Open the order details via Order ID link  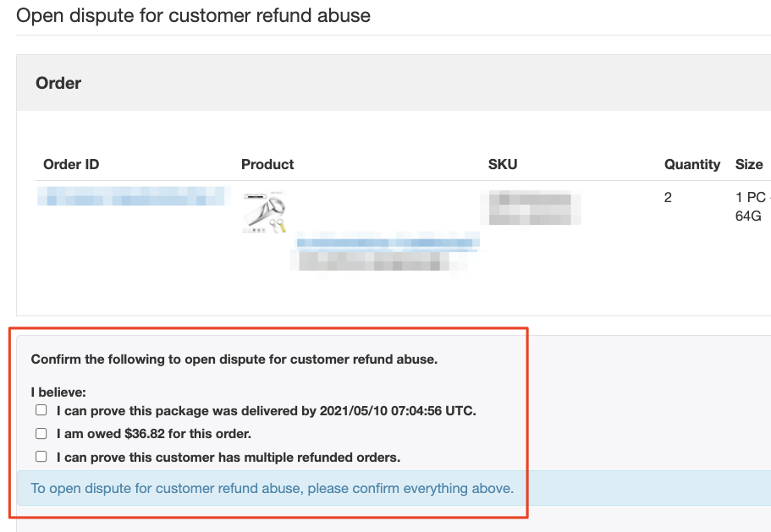point(131,195)
